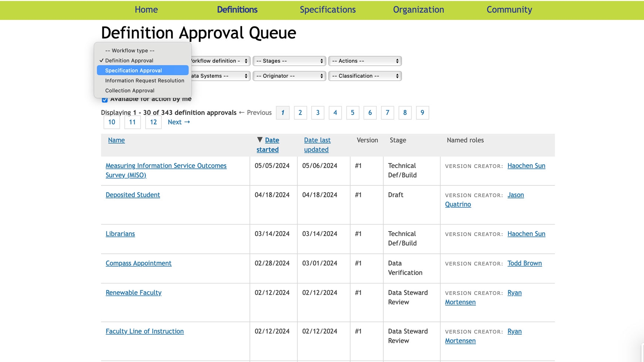The width and height of the screenshot is (644, 362).
Task: Pick Information Request Resolution option
Action: [143, 80]
